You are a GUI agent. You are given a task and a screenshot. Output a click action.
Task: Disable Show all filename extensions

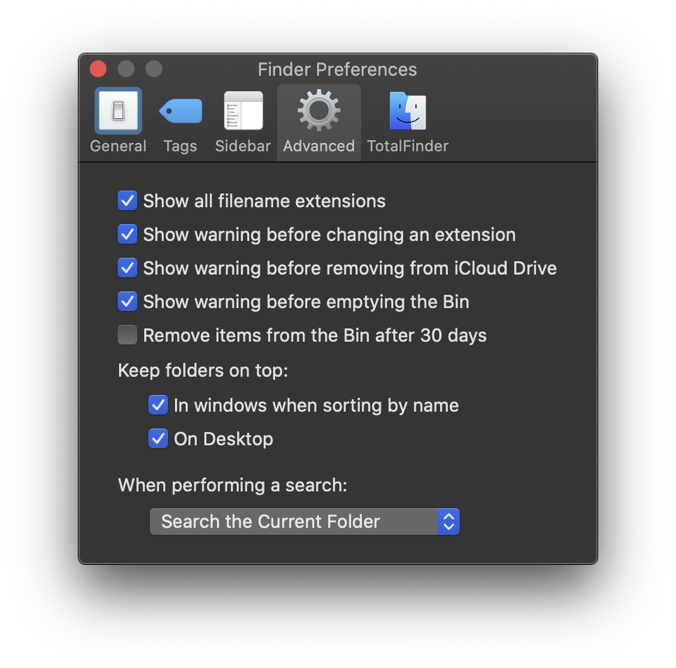coord(127,201)
